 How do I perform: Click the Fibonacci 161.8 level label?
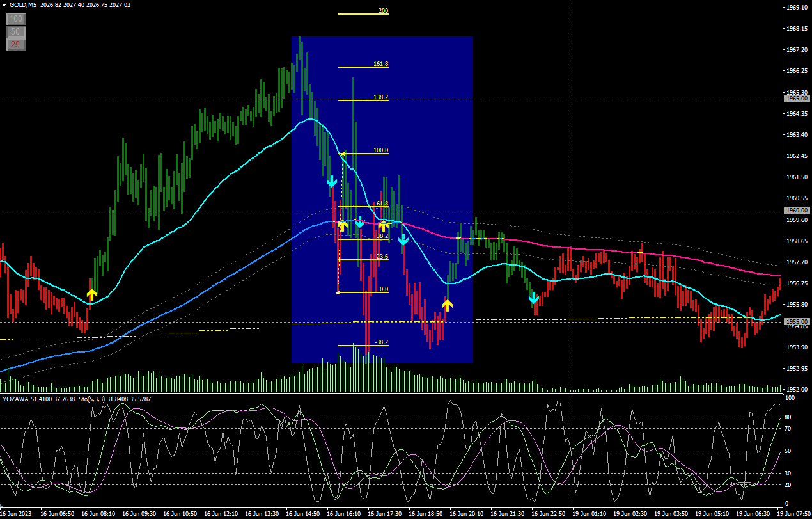coord(380,64)
